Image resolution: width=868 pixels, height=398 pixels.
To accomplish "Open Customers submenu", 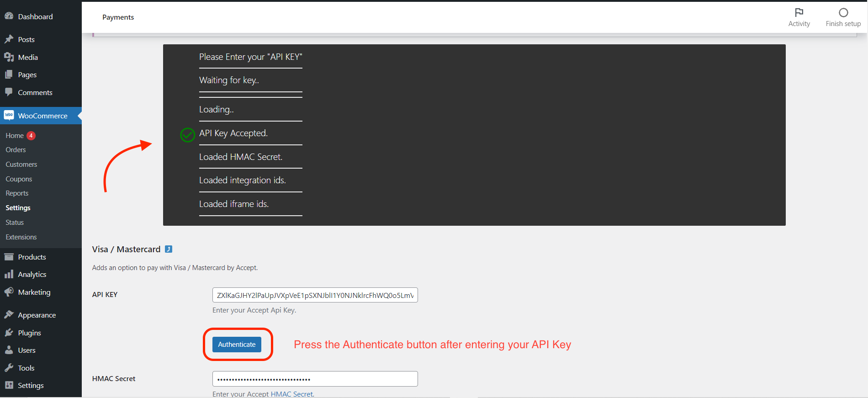I will pyautogui.click(x=21, y=165).
